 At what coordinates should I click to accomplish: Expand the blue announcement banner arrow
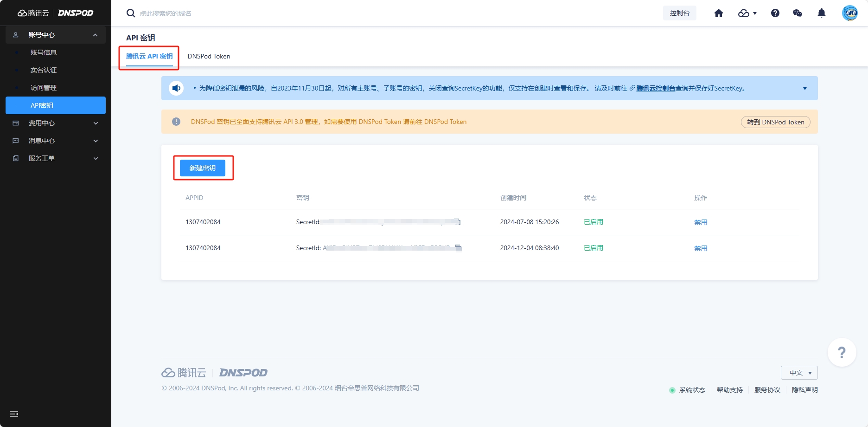(804, 89)
